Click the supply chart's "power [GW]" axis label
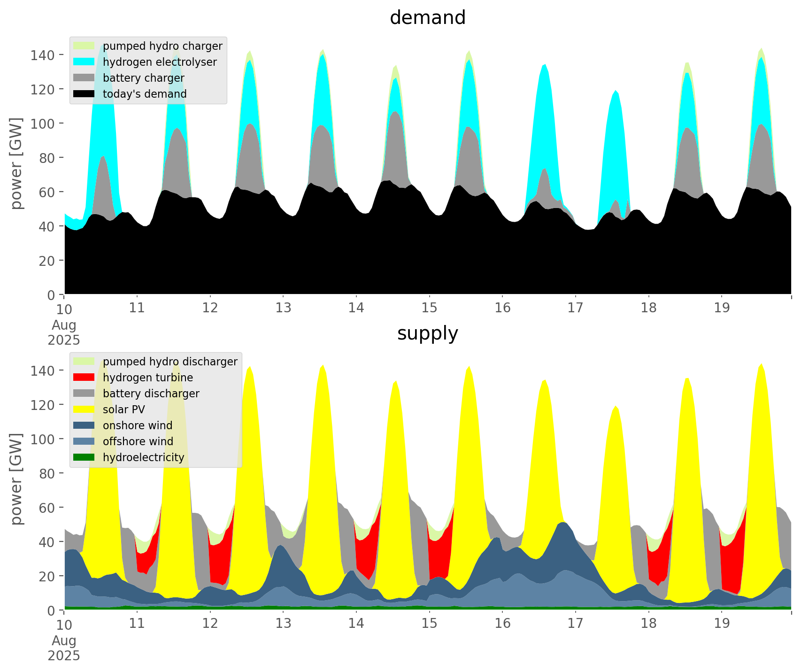 pyautogui.click(x=16, y=479)
